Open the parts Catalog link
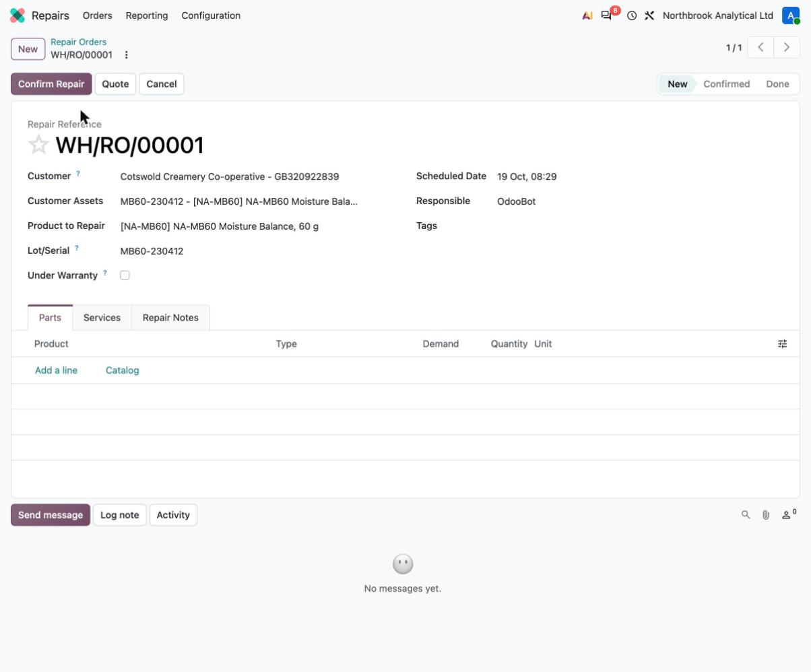 (122, 370)
